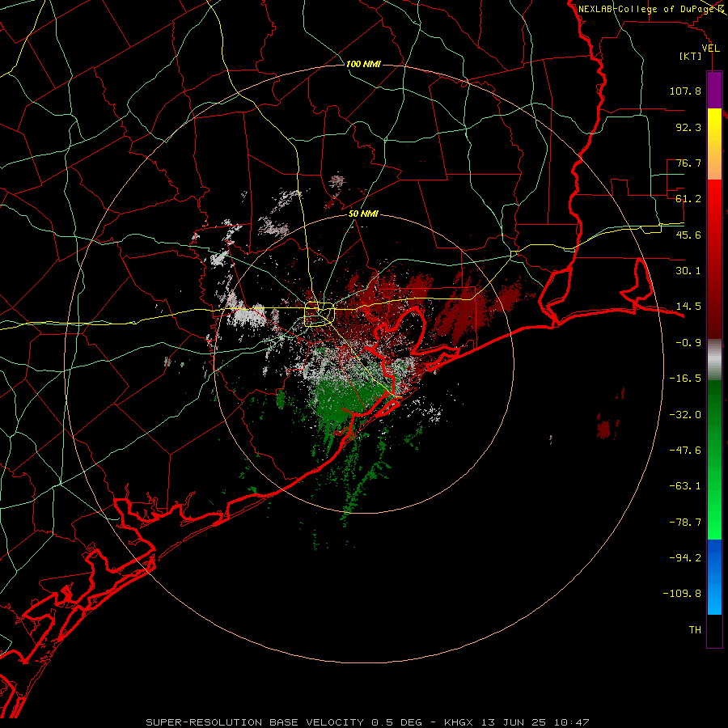Click the TH legend label
The height and width of the screenshot is (728, 728).
coord(695,630)
